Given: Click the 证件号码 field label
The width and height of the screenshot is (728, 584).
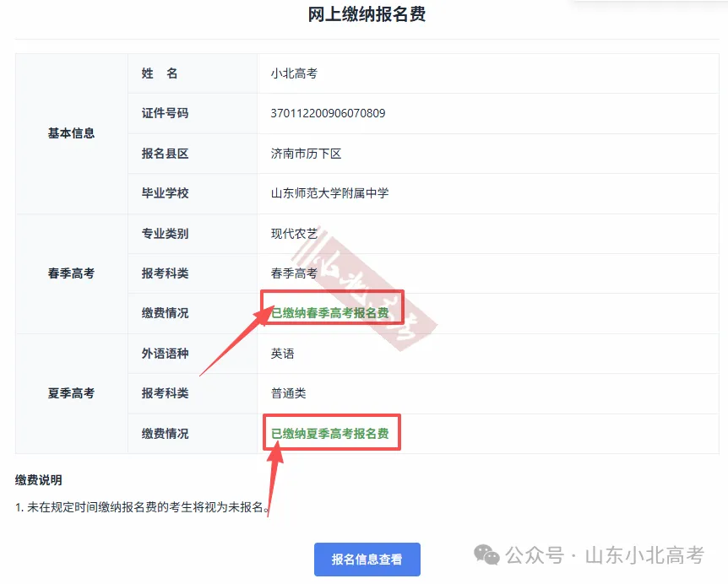Looking at the screenshot, I should click(x=166, y=113).
